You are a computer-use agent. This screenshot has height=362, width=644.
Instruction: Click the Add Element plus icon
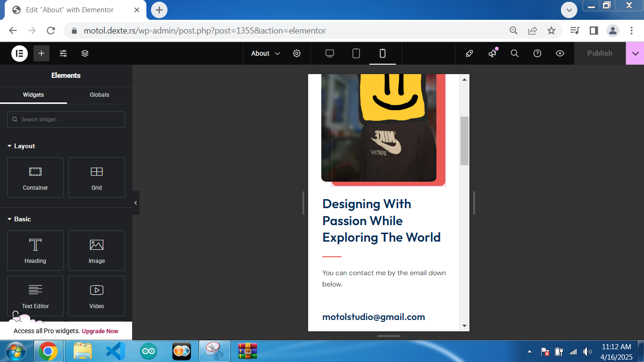pyautogui.click(x=42, y=53)
